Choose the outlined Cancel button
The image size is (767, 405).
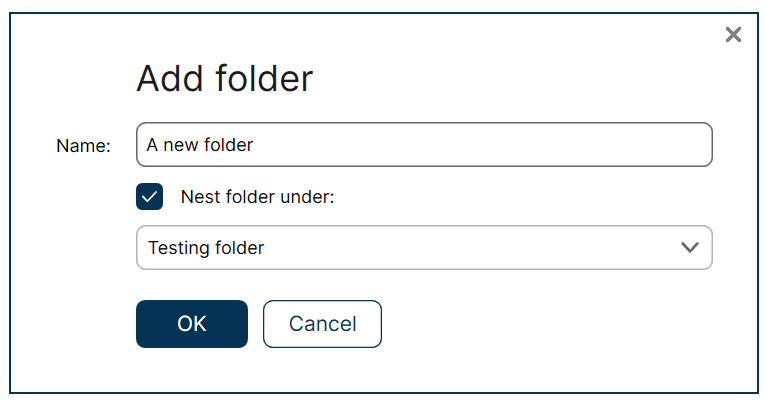tap(322, 324)
